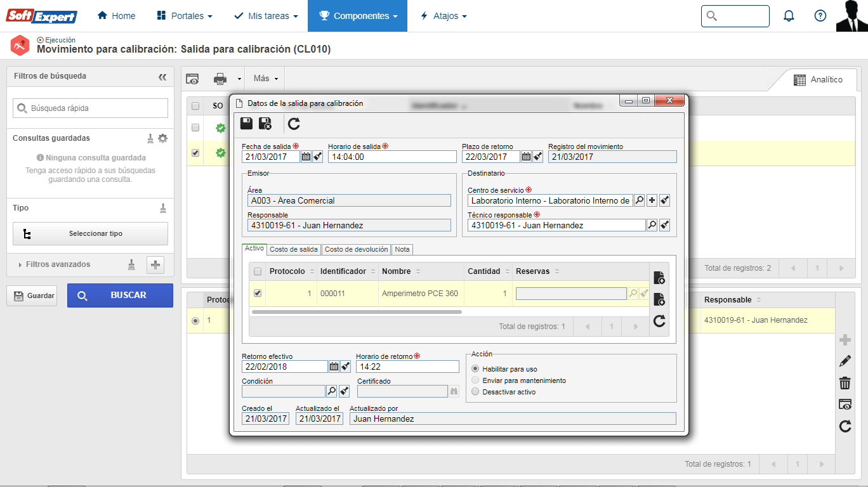868x487 pixels.
Task: Switch to the Nota tab
Action: 402,249
